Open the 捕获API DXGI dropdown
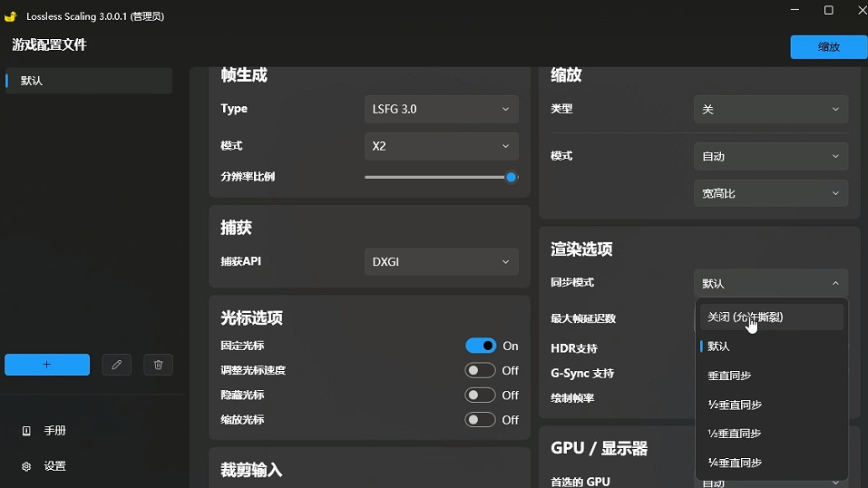Viewport: 868px width, 488px height. 441,261
